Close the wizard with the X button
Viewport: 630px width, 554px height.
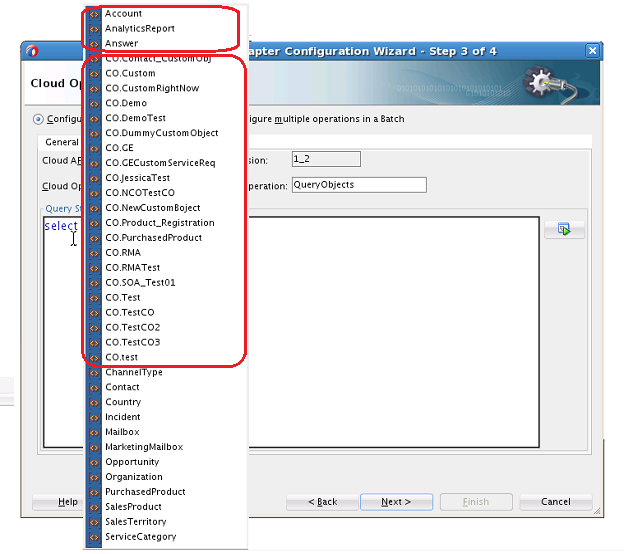click(x=593, y=51)
